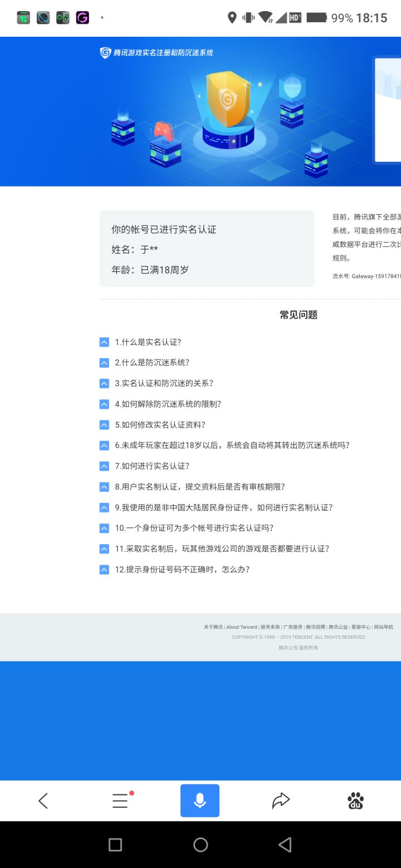Select the 腾讯公司 版权所有 footer text

299,648
